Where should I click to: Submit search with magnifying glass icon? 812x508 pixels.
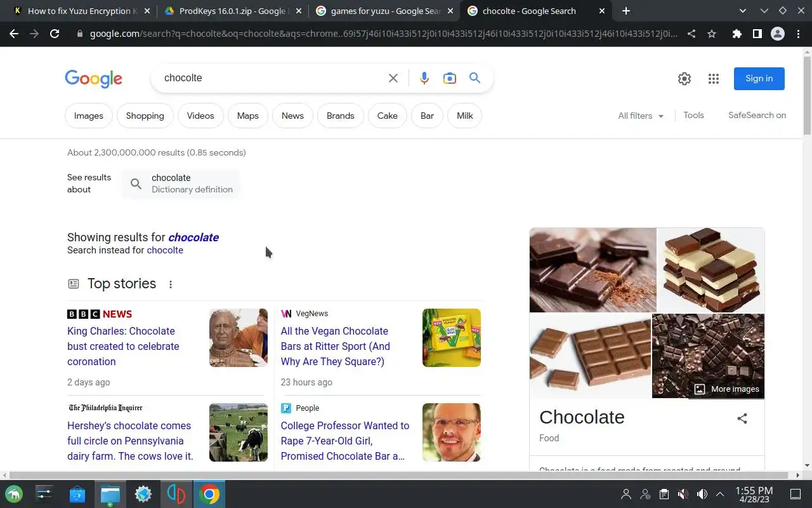(x=475, y=78)
